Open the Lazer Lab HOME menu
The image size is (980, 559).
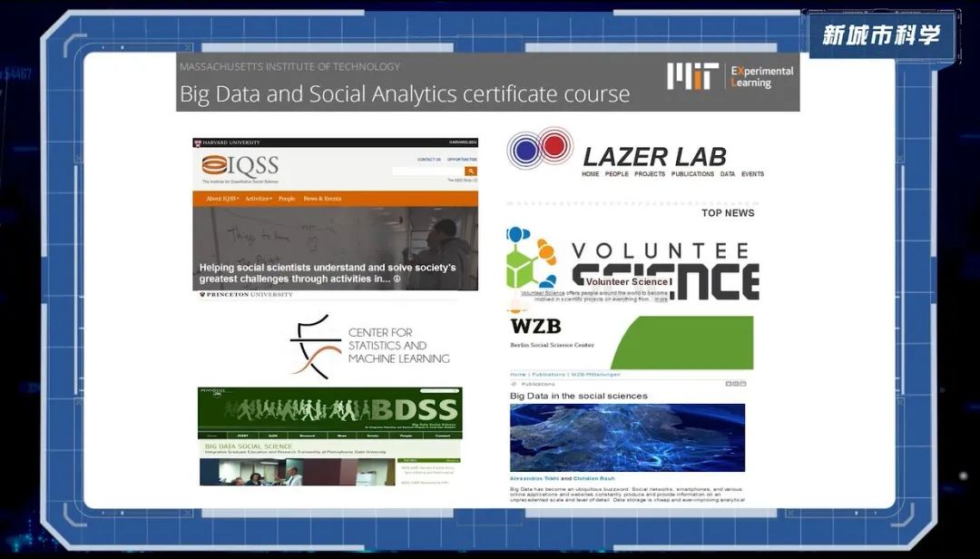tap(591, 174)
